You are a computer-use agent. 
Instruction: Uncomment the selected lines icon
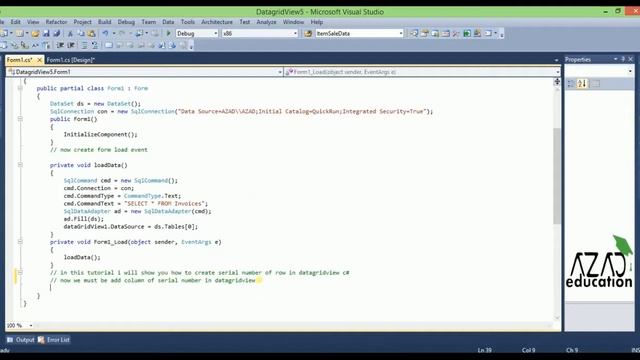[x=95, y=45]
